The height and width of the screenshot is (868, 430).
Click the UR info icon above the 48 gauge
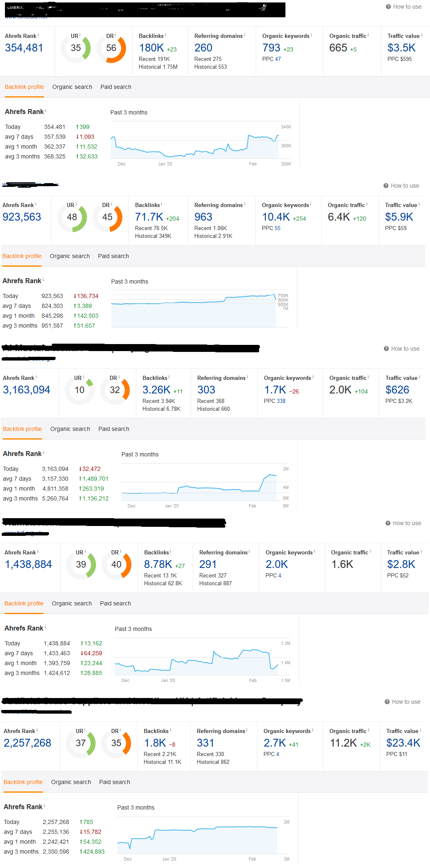pyautogui.click(x=76, y=204)
